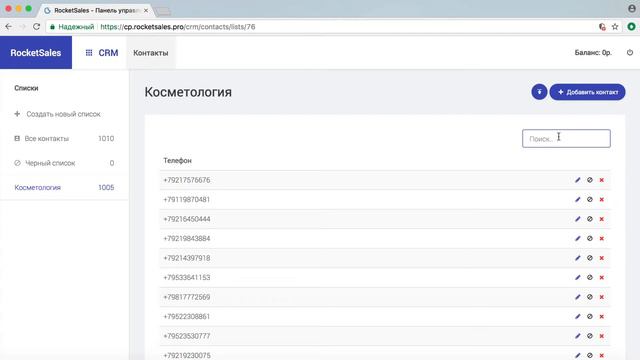Open the CRM apps grid icon
The image size is (640, 360).
pyautogui.click(x=89, y=53)
